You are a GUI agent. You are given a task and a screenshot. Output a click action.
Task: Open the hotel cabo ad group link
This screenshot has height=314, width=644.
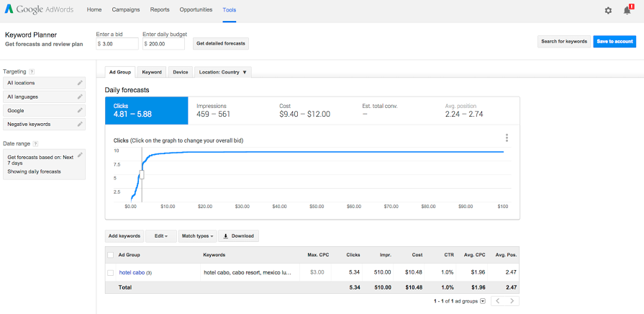tap(132, 272)
